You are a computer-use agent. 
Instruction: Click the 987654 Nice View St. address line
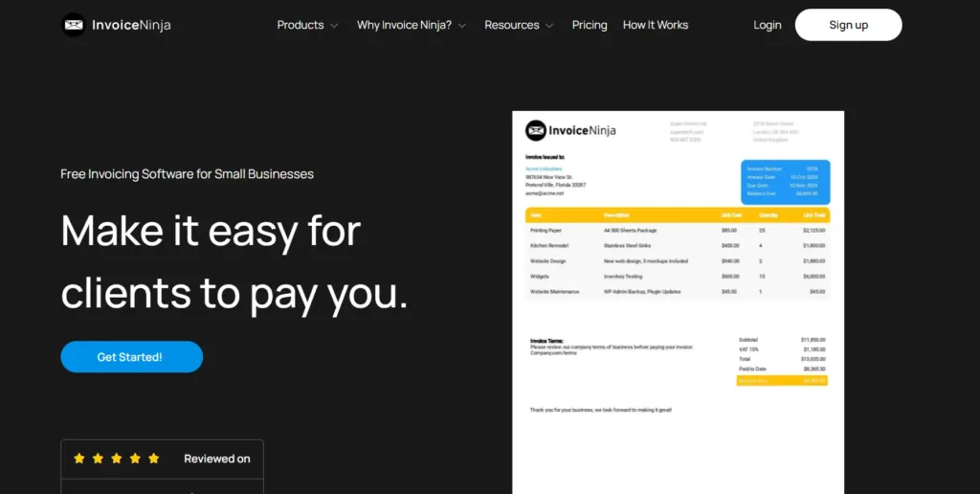[x=546, y=177]
